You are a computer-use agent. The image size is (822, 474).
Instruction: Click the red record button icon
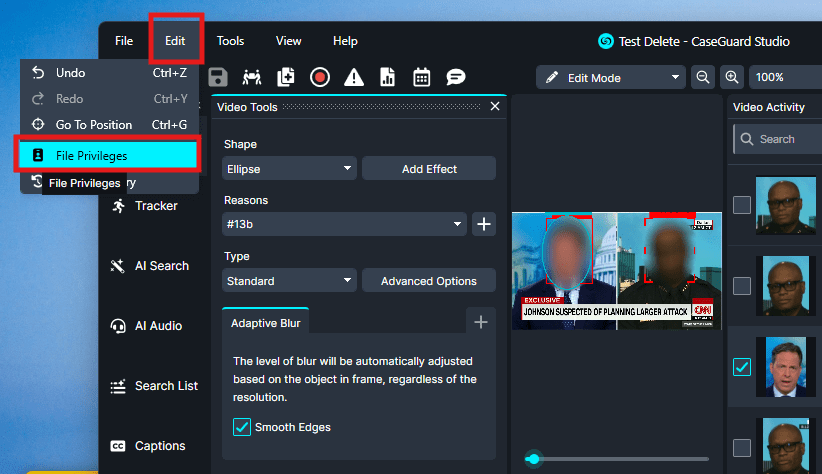pos(320,77)
